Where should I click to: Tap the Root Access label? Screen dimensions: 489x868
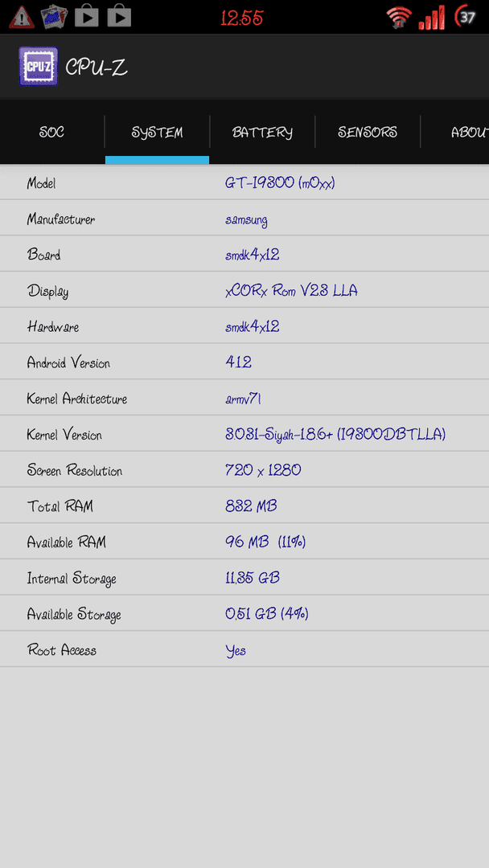tap(61, 650)
